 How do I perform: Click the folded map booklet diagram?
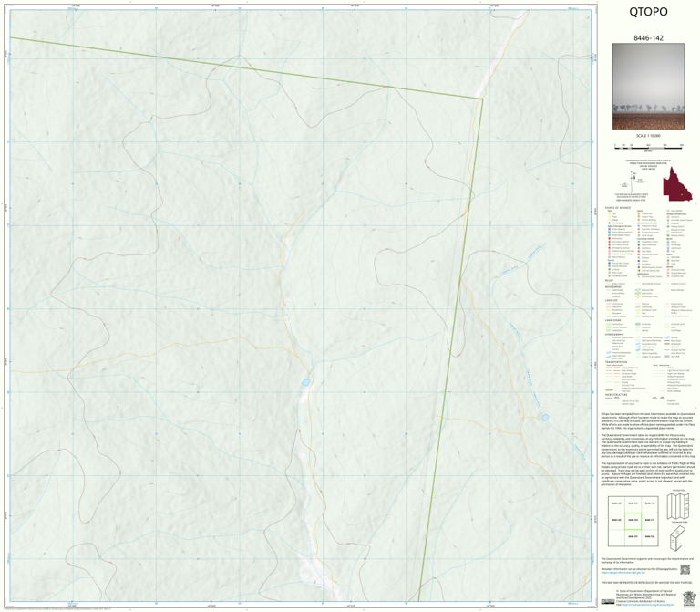pos(678,538)
